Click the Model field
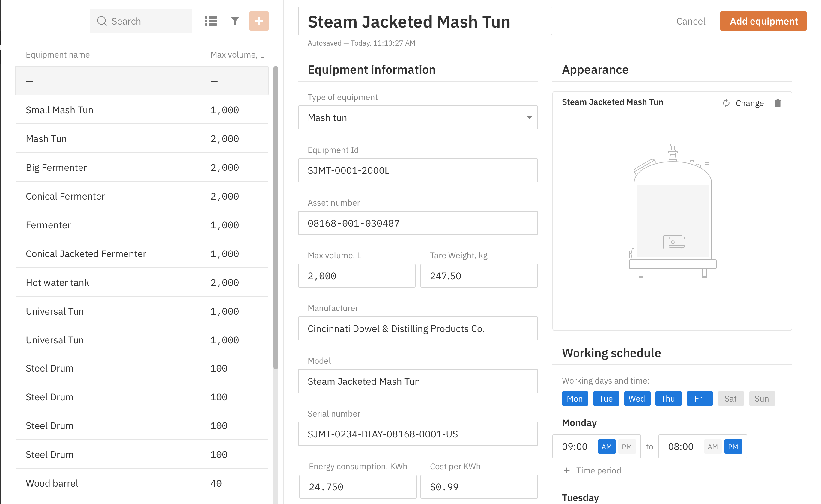The image size is (821, 504). (418, 381)
